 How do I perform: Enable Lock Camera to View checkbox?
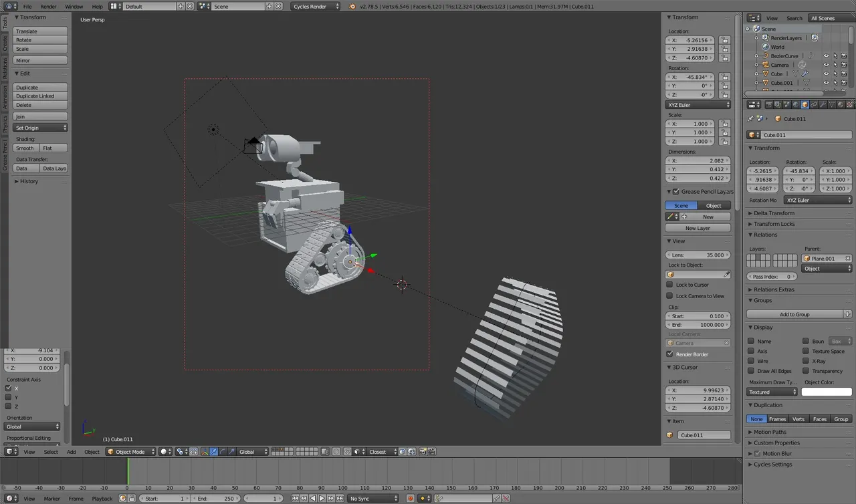(670, 295)
